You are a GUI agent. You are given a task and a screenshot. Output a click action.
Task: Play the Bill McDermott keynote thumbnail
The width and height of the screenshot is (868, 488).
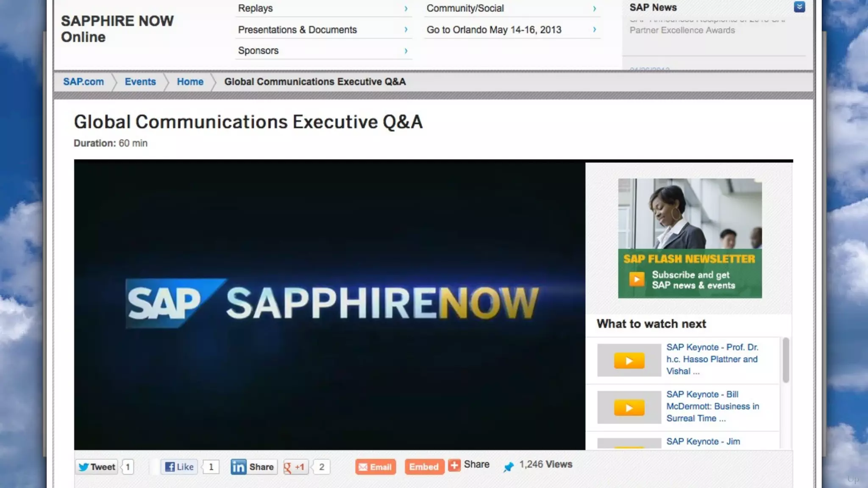click(629, 407)
